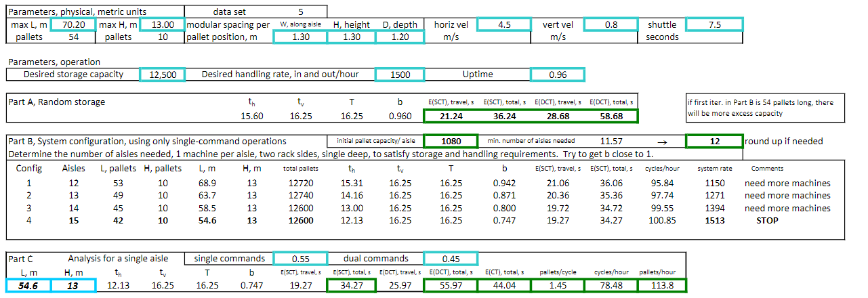Select desired handling rate cell 1500
Viewport: 868px width, 298px height.
400,74
